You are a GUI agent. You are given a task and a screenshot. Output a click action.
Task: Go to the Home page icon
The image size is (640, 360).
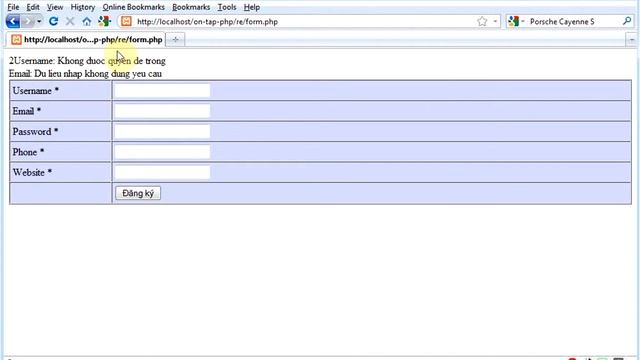click(87, 21)
